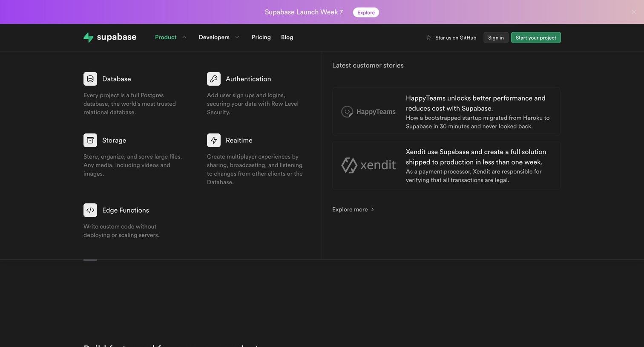This screenshot has width=644, height=347.
Task: Open the Developers menu item
Action: click(x=214, y=37)
